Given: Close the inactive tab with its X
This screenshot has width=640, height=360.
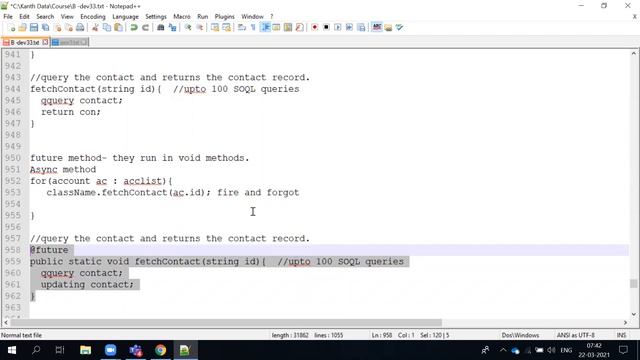Looking at the screenshot, I should point(84,42).
